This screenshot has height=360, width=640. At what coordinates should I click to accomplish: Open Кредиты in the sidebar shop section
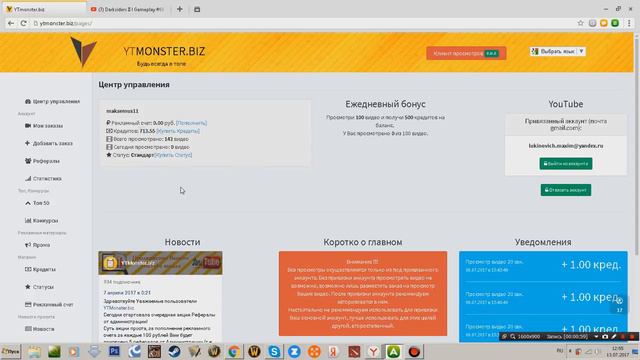click(40, 269)
